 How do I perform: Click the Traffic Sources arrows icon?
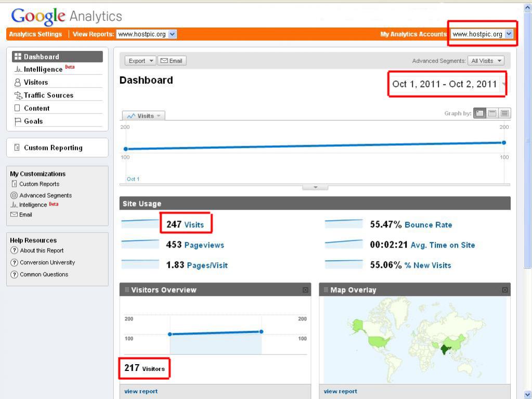point(18,95)
